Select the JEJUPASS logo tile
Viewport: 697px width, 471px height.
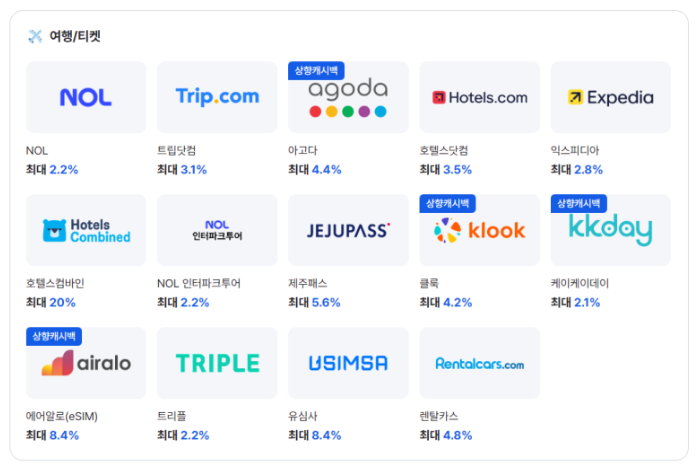point(348,230)
